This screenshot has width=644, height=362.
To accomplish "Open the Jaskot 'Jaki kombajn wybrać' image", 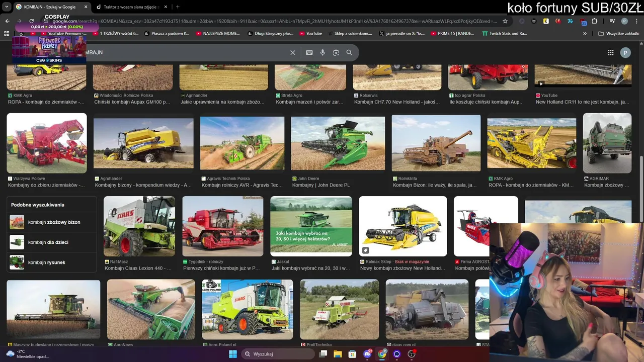I will pyautogui.click(x=311, y=226).
